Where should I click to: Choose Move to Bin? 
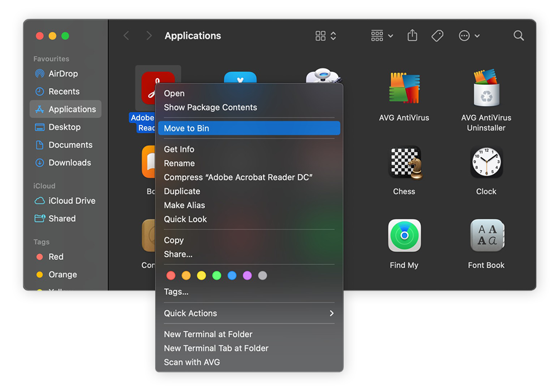pos(249,128)
